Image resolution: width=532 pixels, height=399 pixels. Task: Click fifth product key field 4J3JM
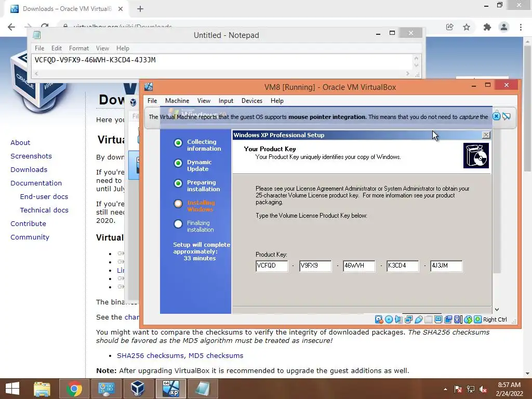(446, 265)
